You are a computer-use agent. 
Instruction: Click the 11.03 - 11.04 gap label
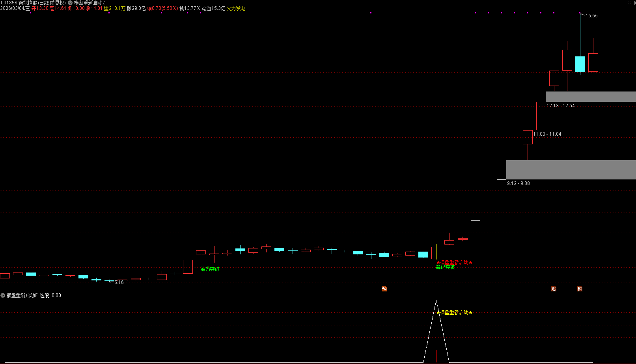tap(547, 134)
